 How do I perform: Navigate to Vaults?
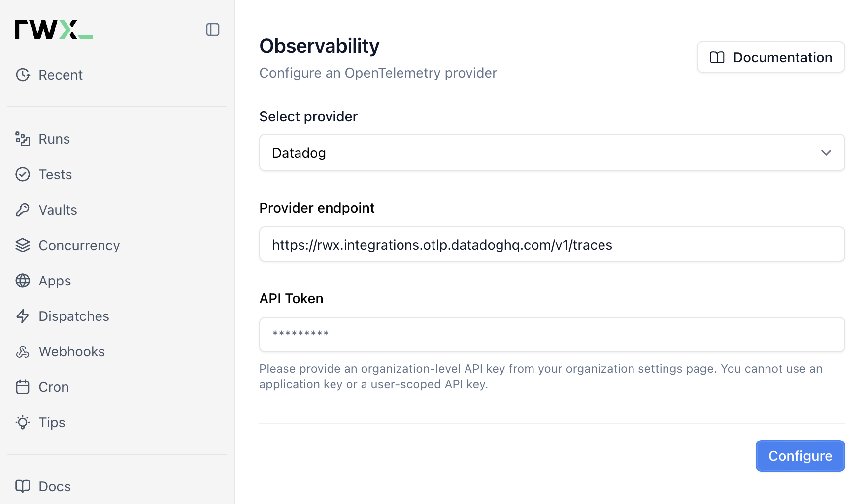tap(58, 210)
